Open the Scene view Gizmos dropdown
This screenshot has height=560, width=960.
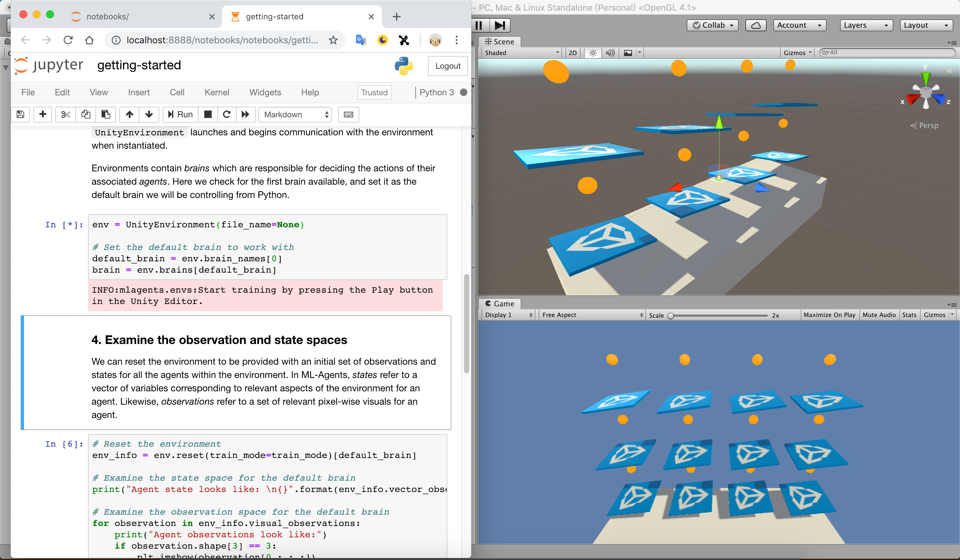(798, 53)
